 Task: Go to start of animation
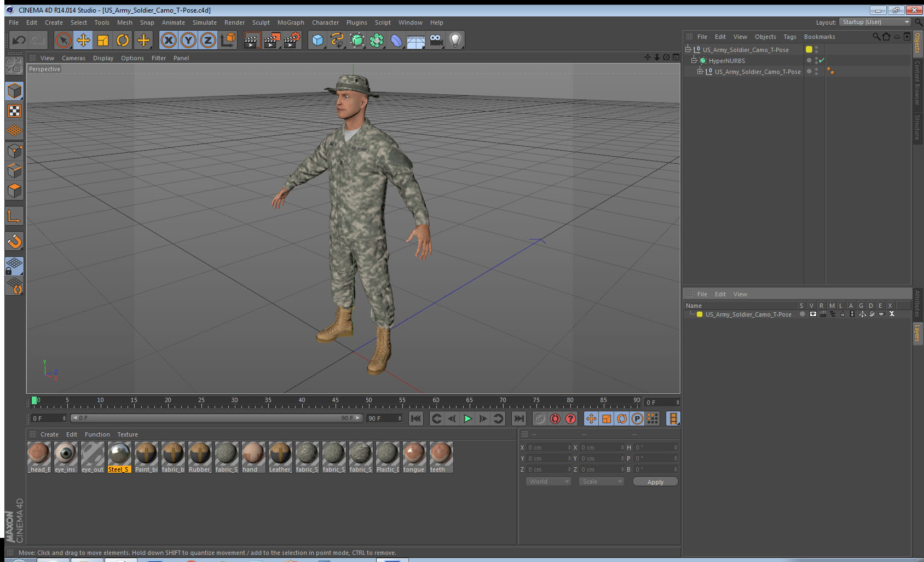tap(416, 418)
